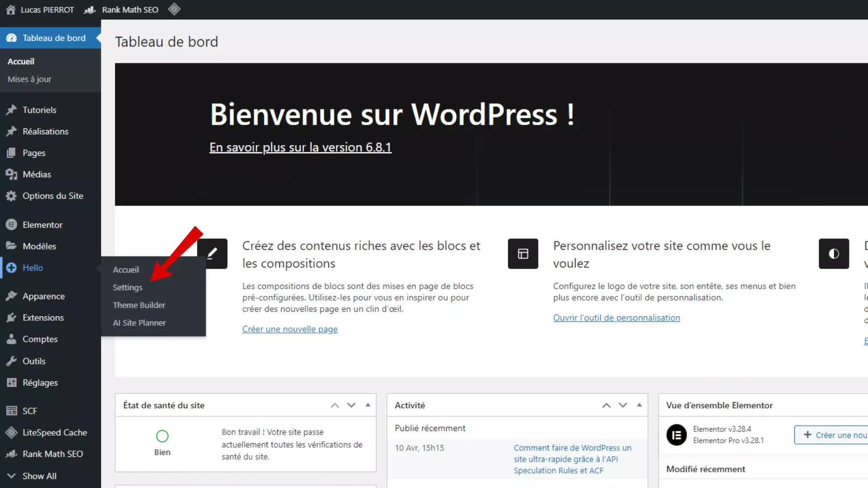Viewport: 868px width, 488px height.
Task: Click the Rank Math SEO admin bar item
Action: pyautogui.click(x=130, y=9)
